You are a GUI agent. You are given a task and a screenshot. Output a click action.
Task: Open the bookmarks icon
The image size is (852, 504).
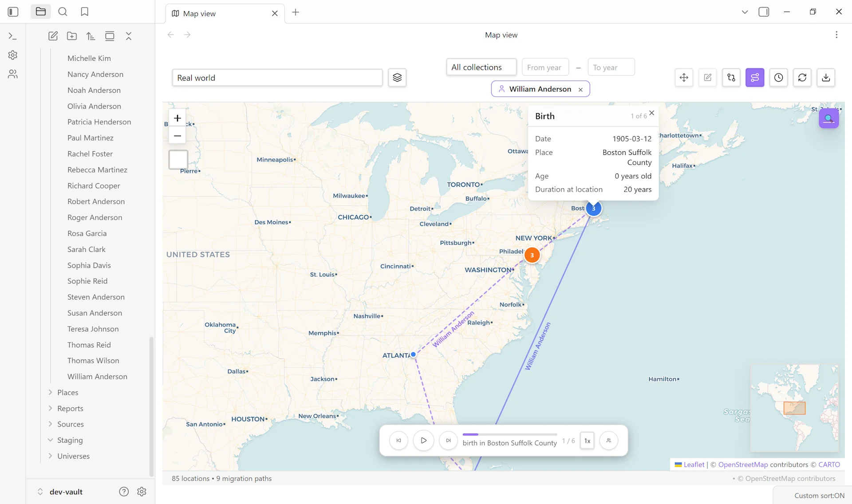pos(85,12)
